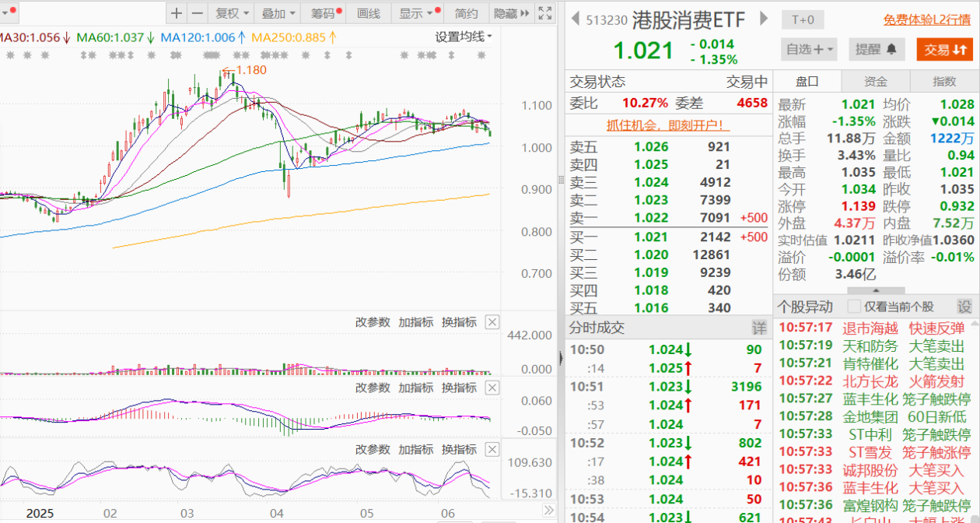Open the 叠加 dropdown
This screenshot has height=523, width=980.
[279, 12]
